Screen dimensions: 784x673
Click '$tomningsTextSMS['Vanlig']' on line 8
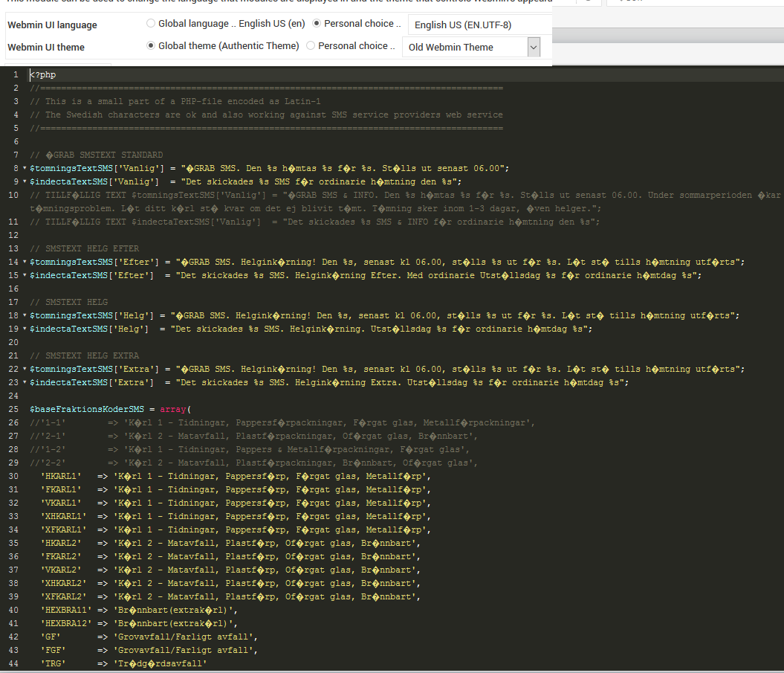click(97, 168)
